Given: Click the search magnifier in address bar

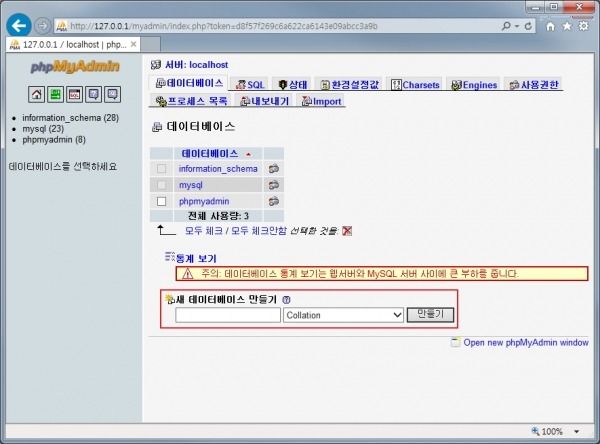Looking at the screenshot, I should pos(506,26).
